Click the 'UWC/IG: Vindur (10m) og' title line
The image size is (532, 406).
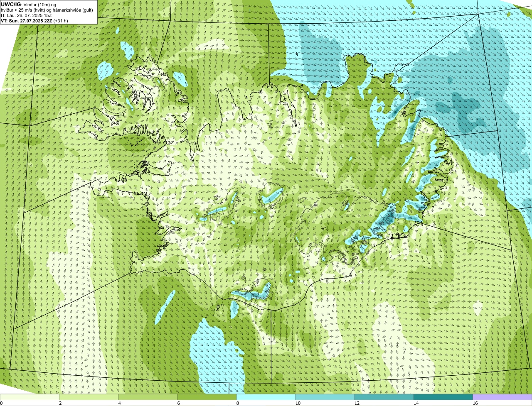point(29,4)
